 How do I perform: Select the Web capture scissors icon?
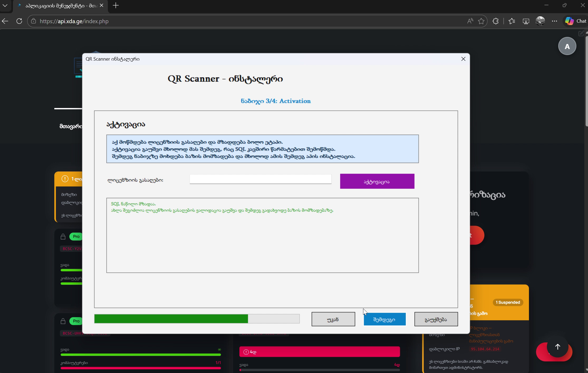tap(526, 21)
